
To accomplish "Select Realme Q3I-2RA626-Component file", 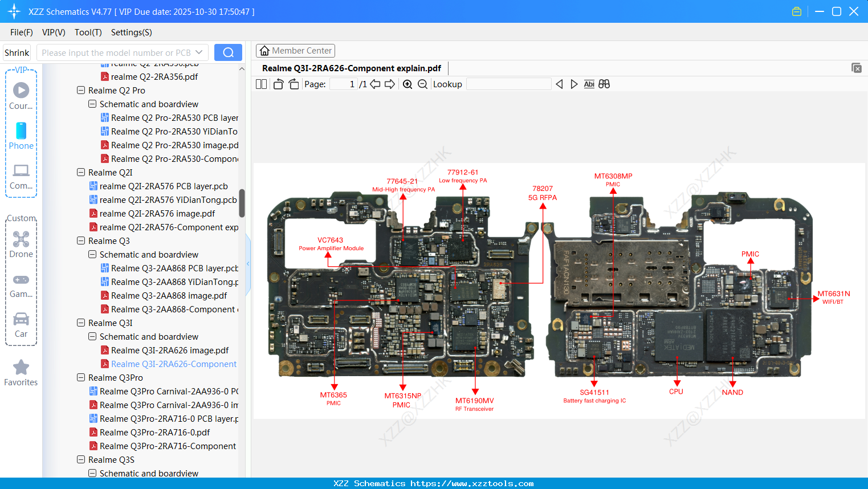I will 169,364.
